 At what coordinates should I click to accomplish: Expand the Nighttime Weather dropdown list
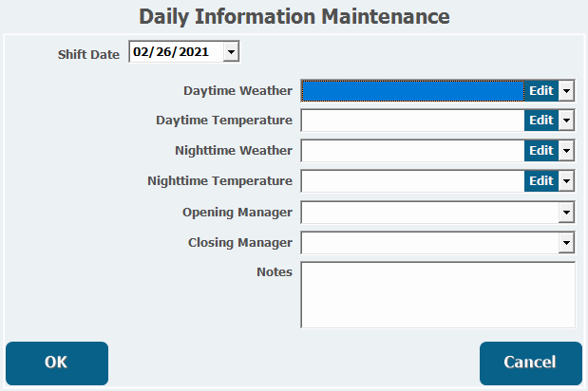(566, 151)
